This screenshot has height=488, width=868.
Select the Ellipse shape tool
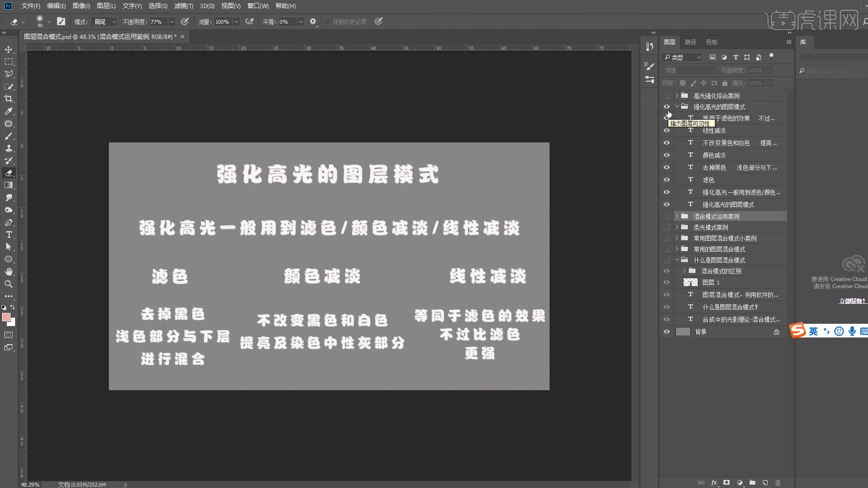[9, 259]
